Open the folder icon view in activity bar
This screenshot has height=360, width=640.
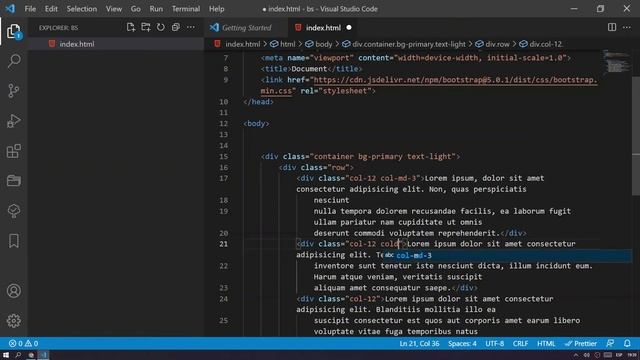(x=13, y=180)
